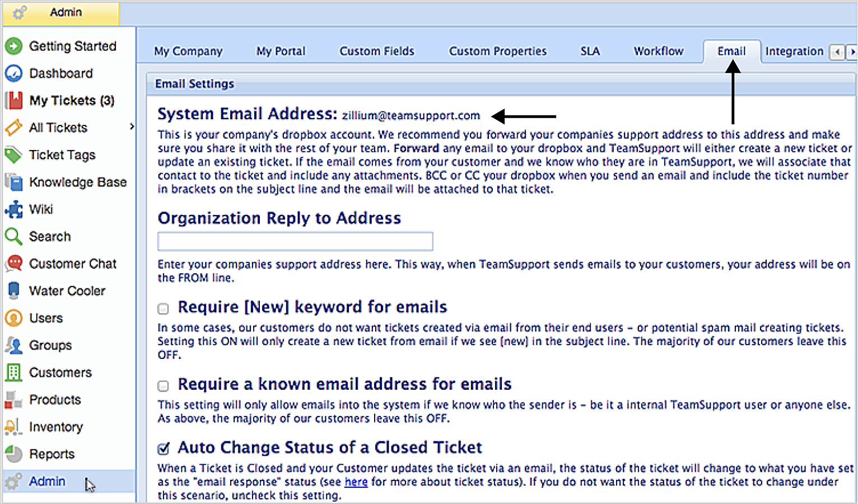The image size is (858, 504).
Task: Click the Users person icon
Action: (x=13, y=318)
